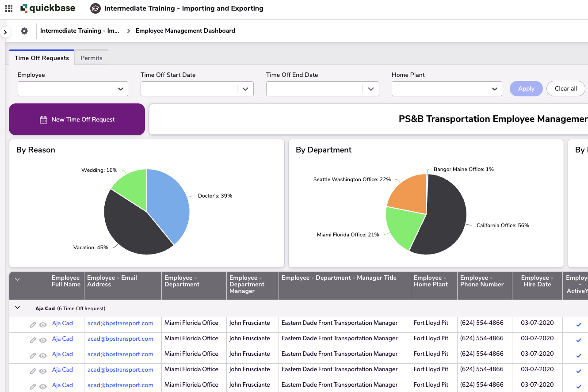The width and height of the screenshot is (588, 392).
Task: Click pencil edit icon in second Aja Cad row
Action: (x=33, y=340)
